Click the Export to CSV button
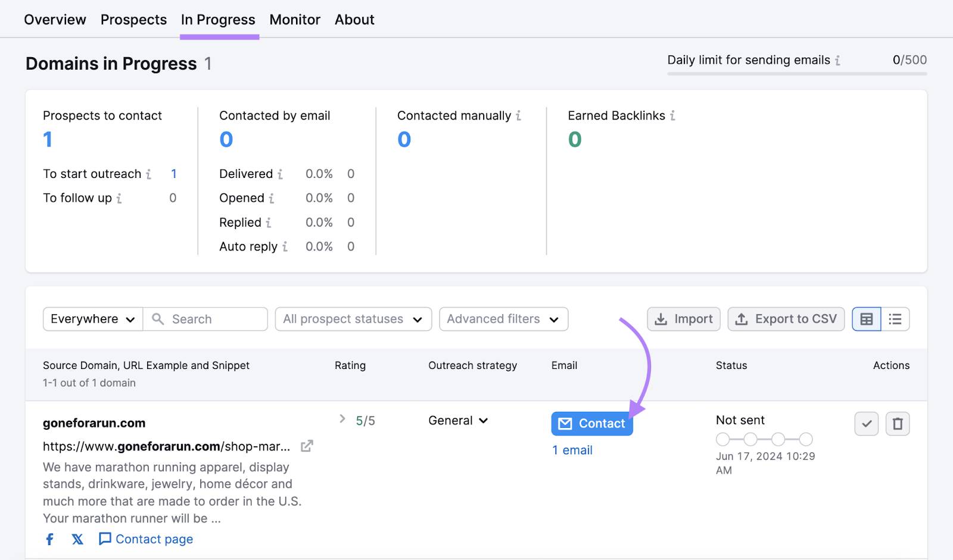953x560 pixels. (x=786, y=319)
